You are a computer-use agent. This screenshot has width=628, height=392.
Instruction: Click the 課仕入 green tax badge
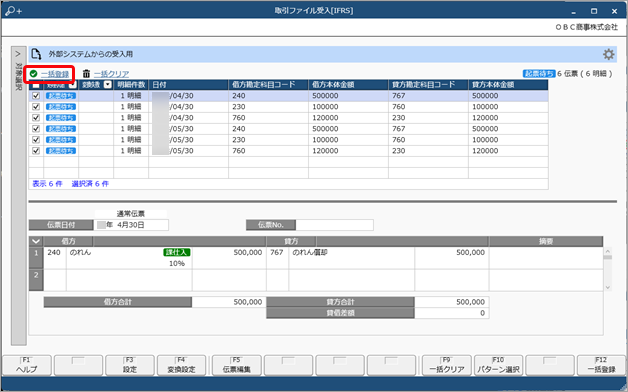click(177, 252)
